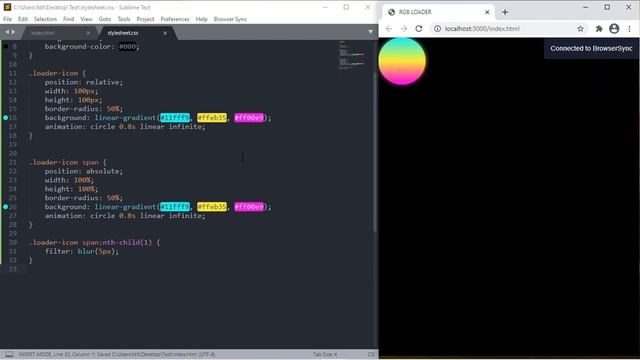Open the Chrome profile avatar
640x360 pixels.
(614, 29)
